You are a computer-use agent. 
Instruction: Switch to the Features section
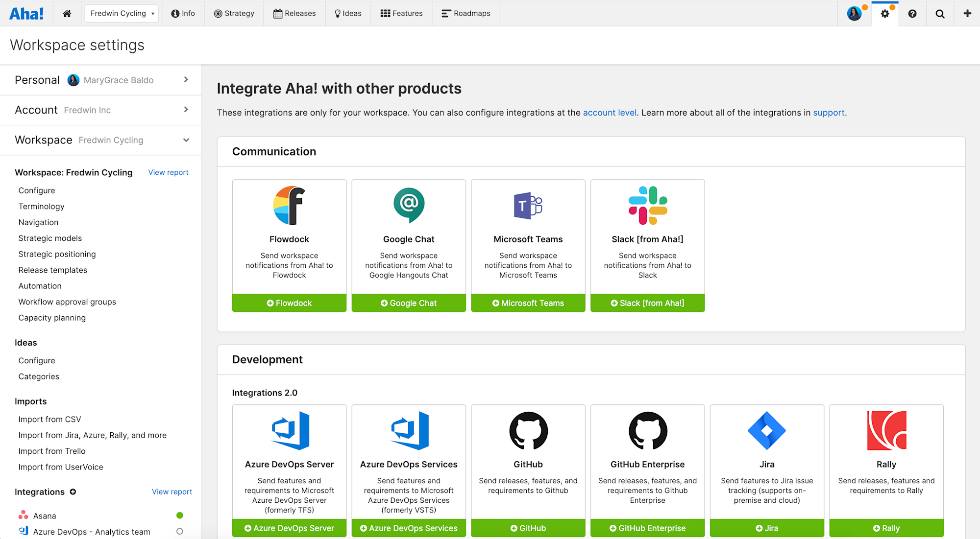click(x=401, y=13)
